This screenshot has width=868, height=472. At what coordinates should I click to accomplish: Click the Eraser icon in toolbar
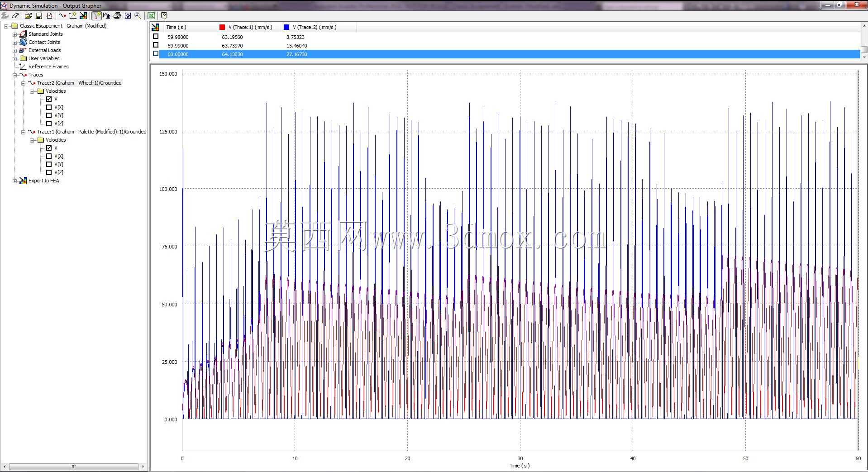[x=15, y=15]
